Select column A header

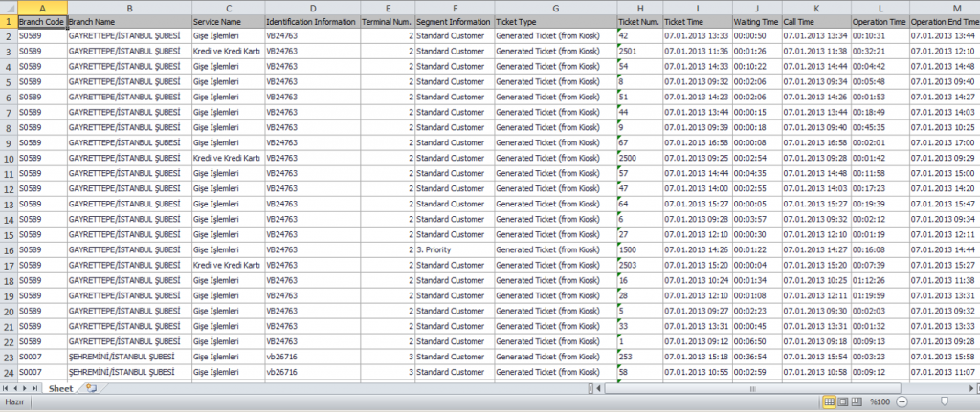click(x=42, y=9)
